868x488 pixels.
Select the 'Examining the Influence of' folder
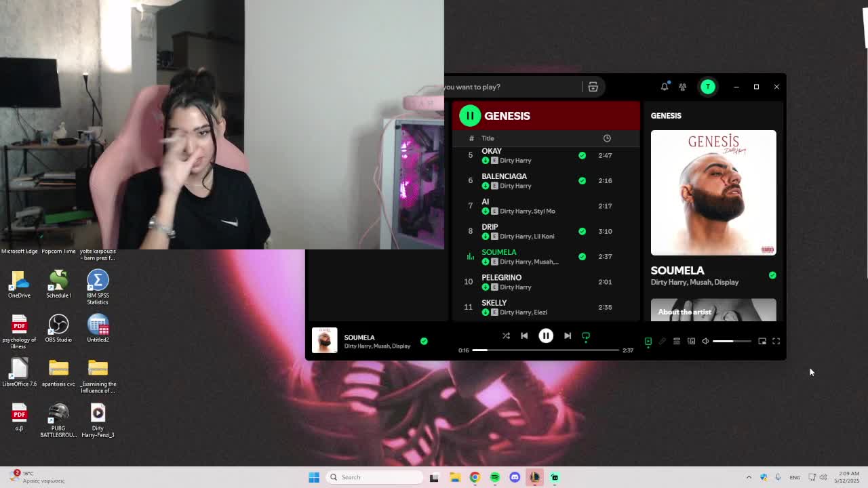[x=98, y=376]
